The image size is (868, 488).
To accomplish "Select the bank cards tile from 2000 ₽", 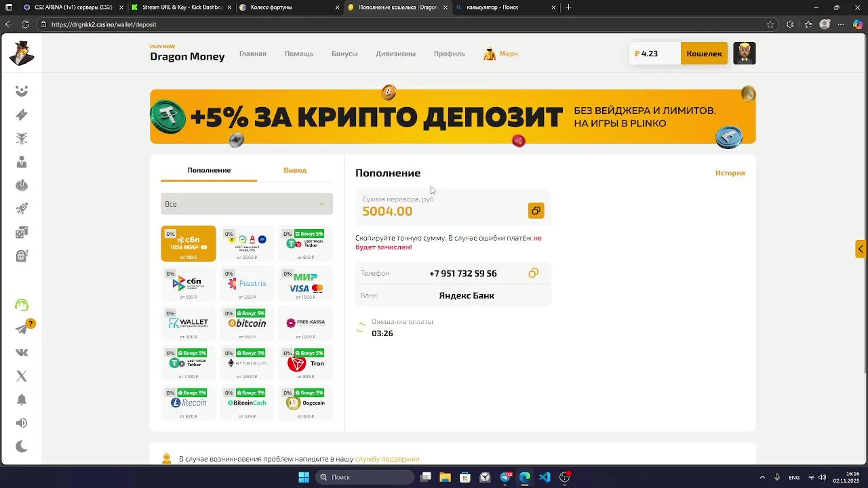I will click(x=247, y=243).
